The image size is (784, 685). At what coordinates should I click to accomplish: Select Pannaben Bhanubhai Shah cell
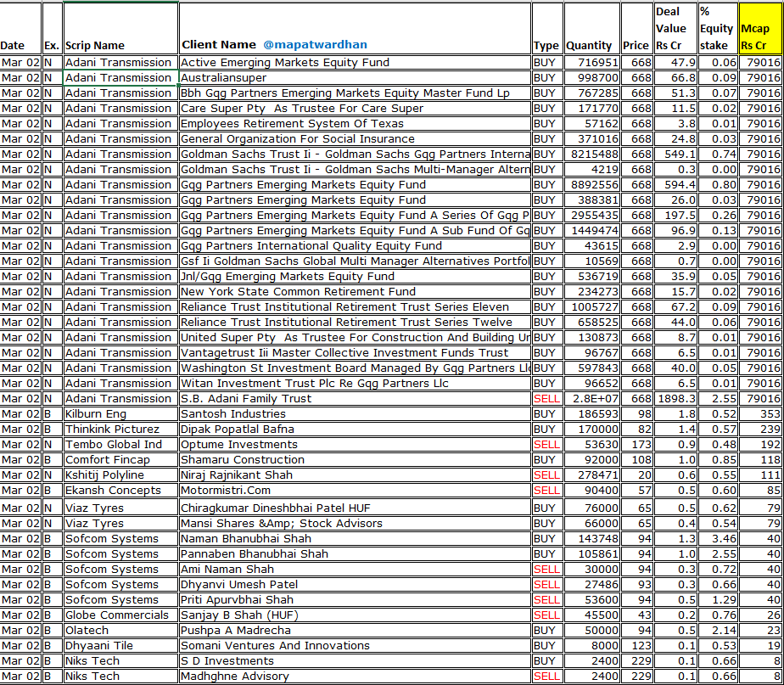pyautogui.click(x=355, y=554)
